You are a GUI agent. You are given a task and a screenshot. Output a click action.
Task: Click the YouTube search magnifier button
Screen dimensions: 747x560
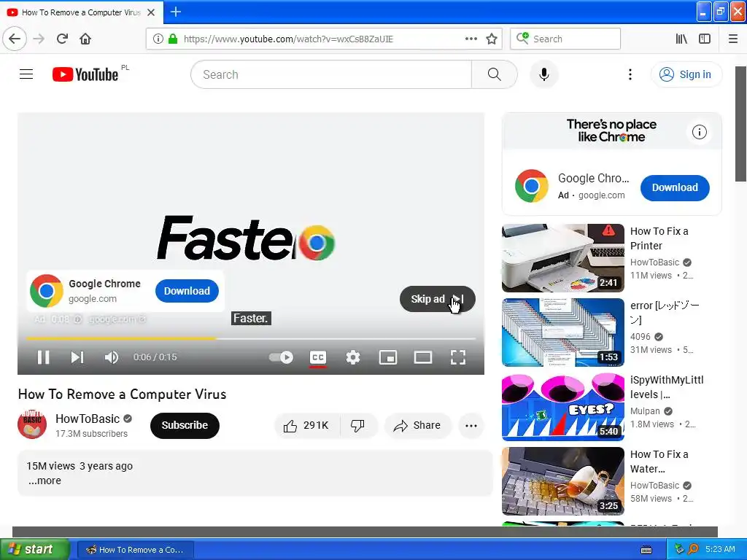click(494, 74)
